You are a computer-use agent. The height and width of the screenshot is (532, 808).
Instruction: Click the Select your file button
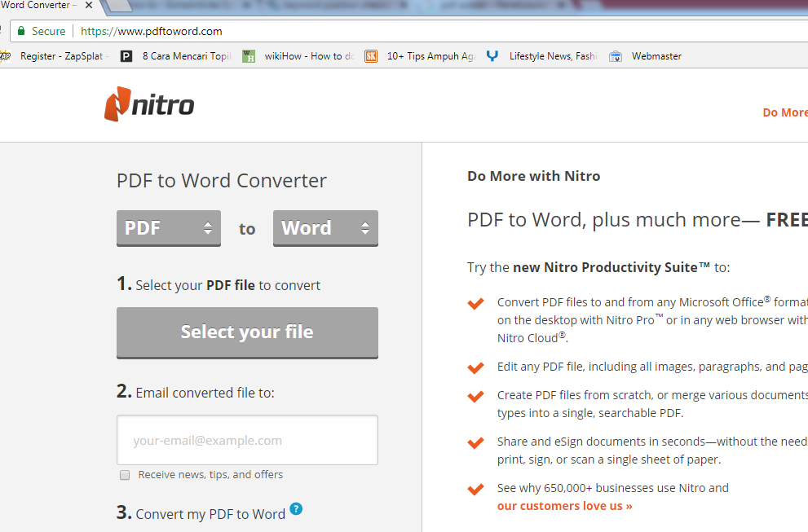click(x=247, y=332)
